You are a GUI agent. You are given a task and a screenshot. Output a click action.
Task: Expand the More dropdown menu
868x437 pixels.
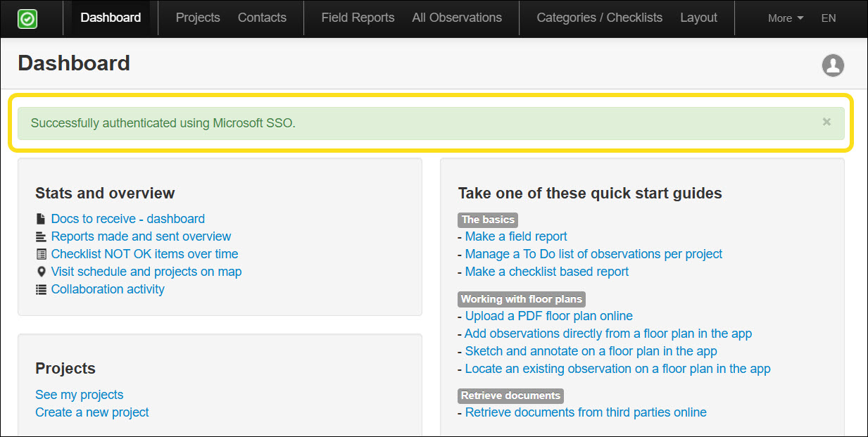(x=785, y=18)
